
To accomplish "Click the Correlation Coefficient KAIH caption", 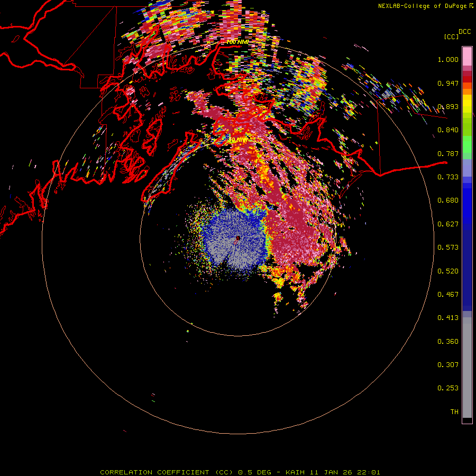I will click(x=240, y=472).
